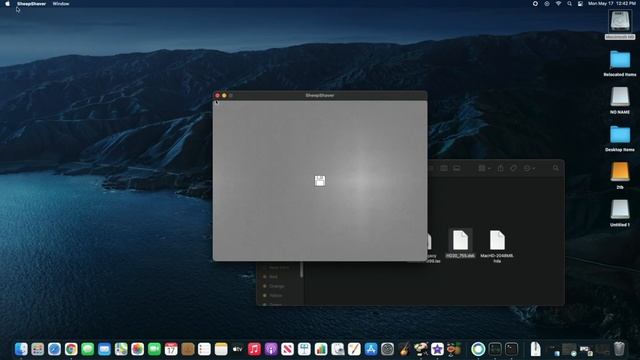Image resolution: width=640 pixels, height=360 pixels.
Task: Open Launchpad from the Dock
Action: [x=38, y=349]
